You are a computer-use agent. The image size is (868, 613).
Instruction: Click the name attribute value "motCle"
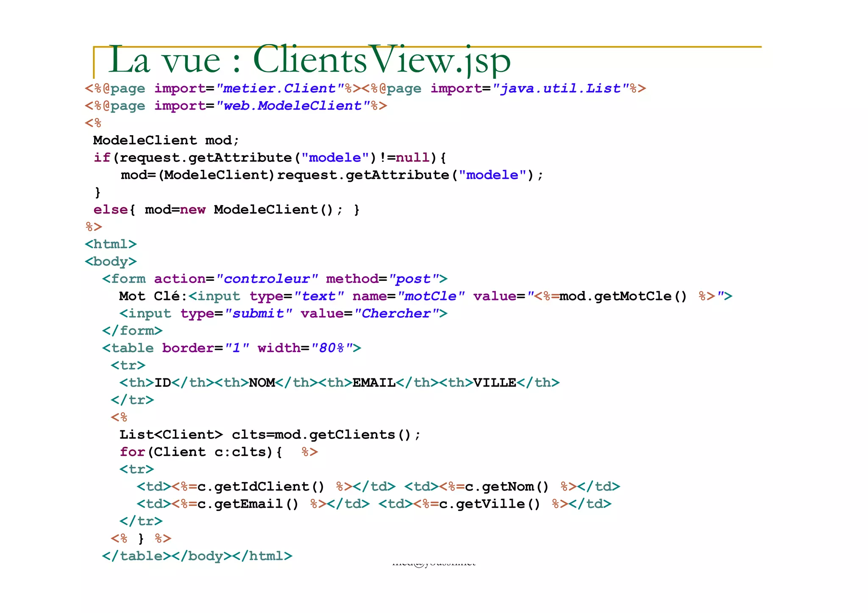click(x=431, y=296)
